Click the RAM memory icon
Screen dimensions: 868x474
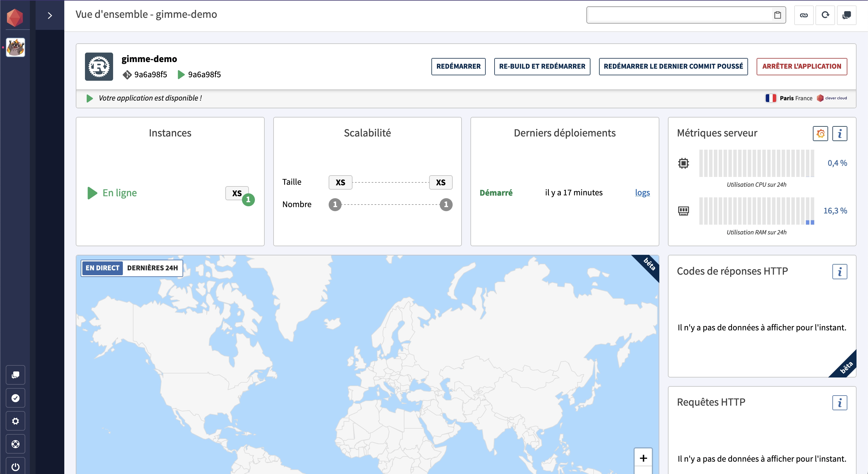pyautogui.click(x=683, y=211)
